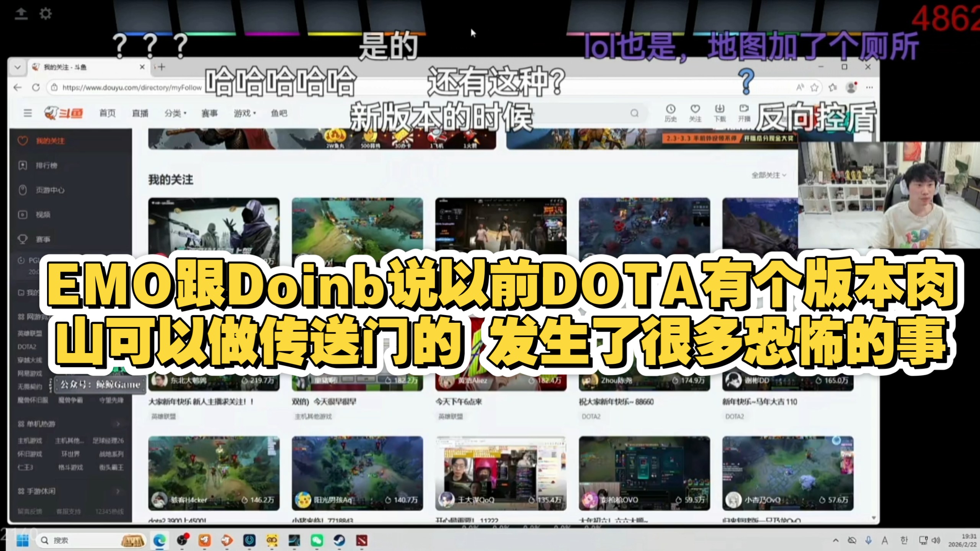Click the browser address bar URL
Viewport: 980px width, 551px height.
[x=132, y=88]
